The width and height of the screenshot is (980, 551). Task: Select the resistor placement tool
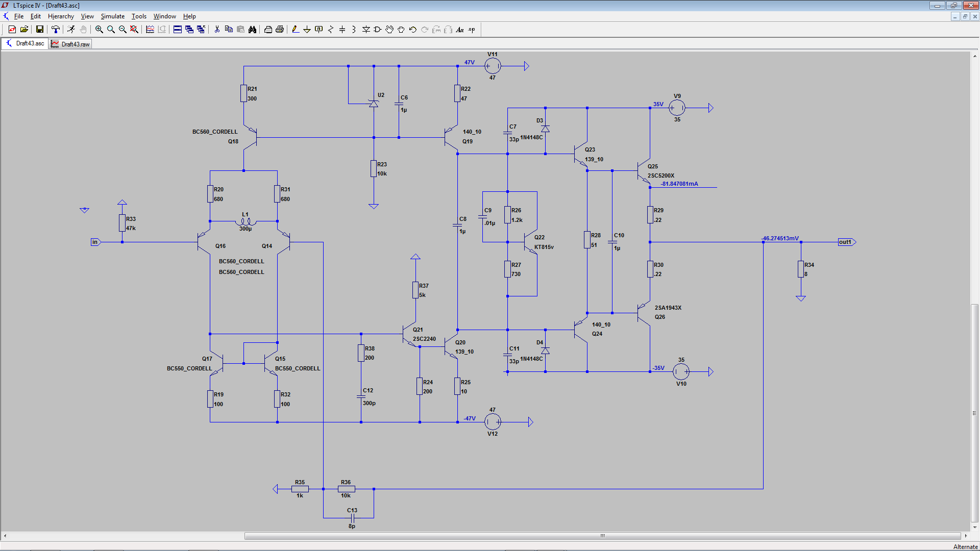coord(331,30)
